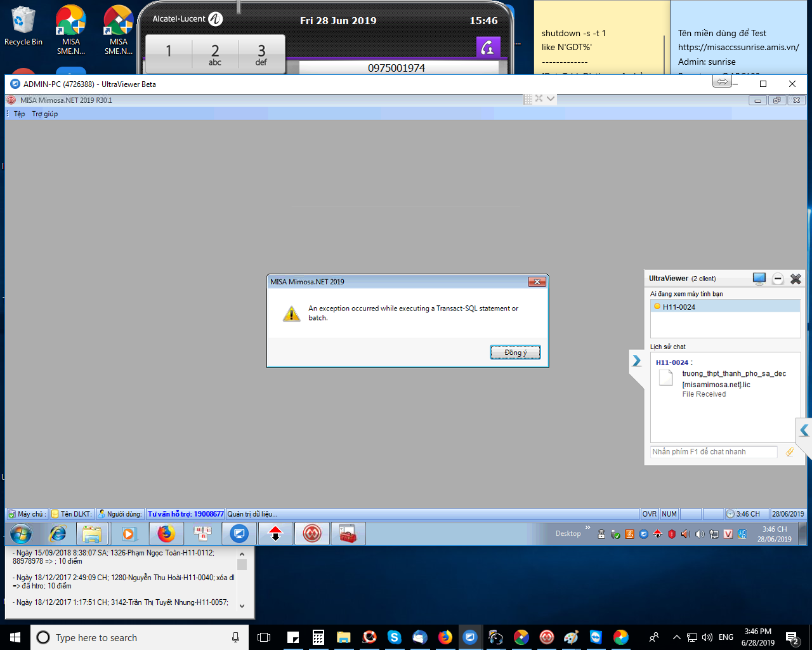Click Máy chủ status bar entry
Viewport: 812px width, 650px height.
coord(27,514)
